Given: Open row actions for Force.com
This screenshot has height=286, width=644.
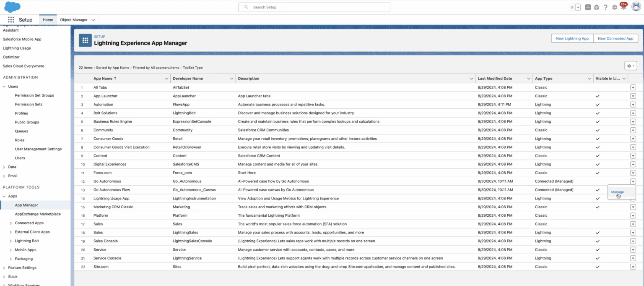Looking at the screenshot, I should coord(633,173).
